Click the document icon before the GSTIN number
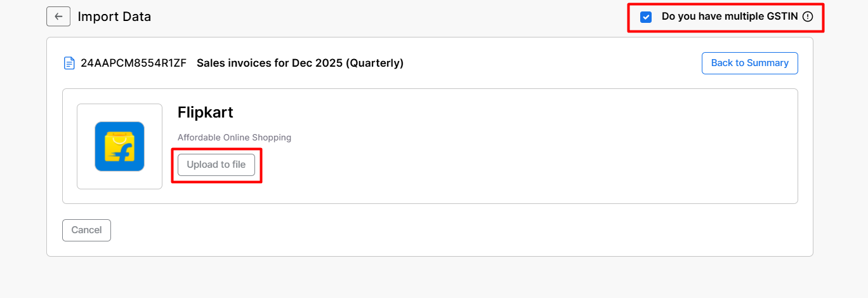Screen dimensions: 868x298 coord(69,63)
